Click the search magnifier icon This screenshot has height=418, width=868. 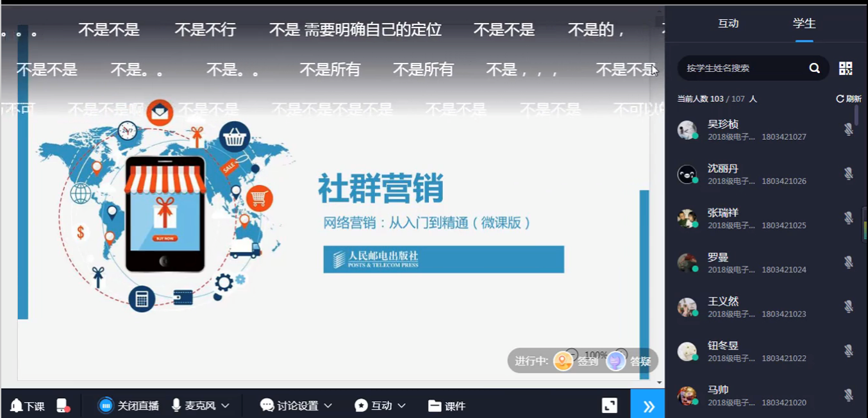[x=814, y=68]
